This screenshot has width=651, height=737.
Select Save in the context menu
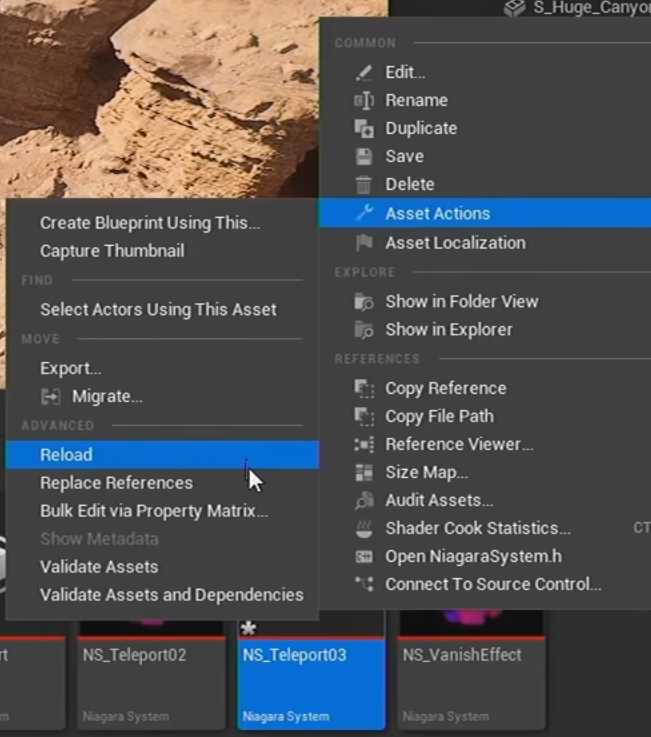(485, 157)
